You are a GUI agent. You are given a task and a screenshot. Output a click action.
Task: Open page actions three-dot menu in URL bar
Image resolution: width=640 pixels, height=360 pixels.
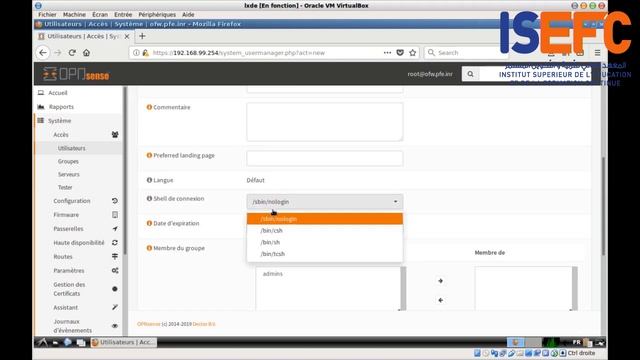[x=387, y=53]
